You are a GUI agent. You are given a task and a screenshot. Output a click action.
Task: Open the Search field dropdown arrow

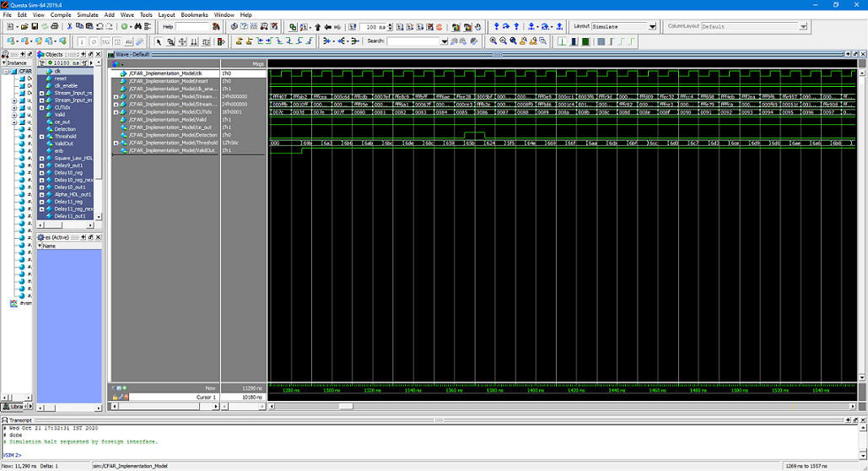pyautogui.click(x=444, y=41)
